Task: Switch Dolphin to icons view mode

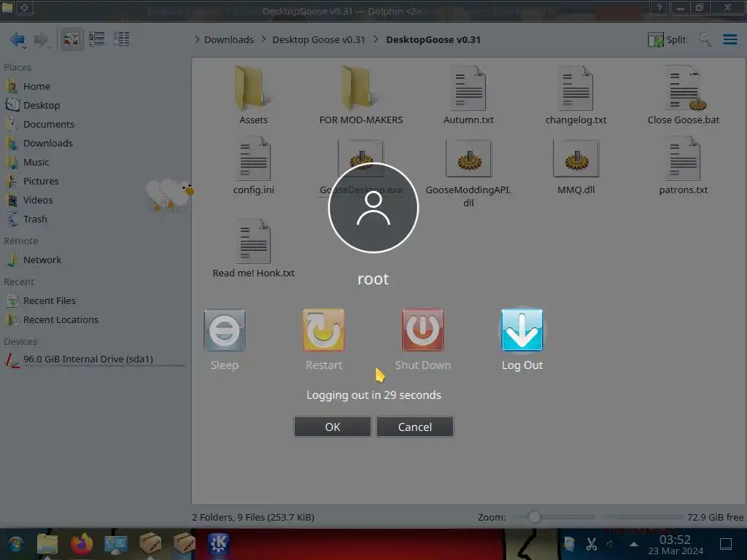Action: pos(71,39)
